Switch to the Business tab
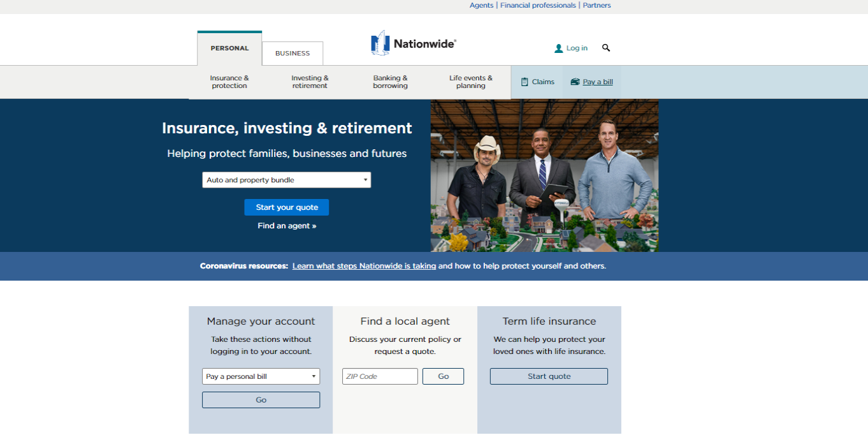The width and height of the screenshot is (868, 435). 293,54
